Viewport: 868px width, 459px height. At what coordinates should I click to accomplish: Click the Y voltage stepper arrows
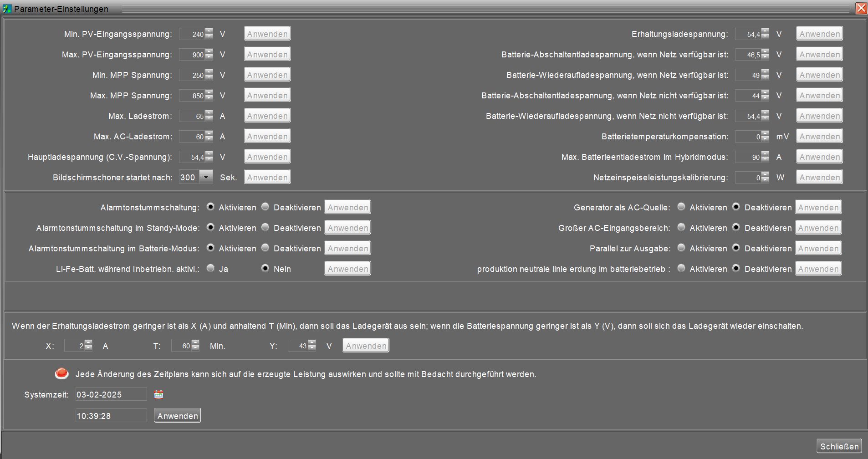tap(312, 346)
